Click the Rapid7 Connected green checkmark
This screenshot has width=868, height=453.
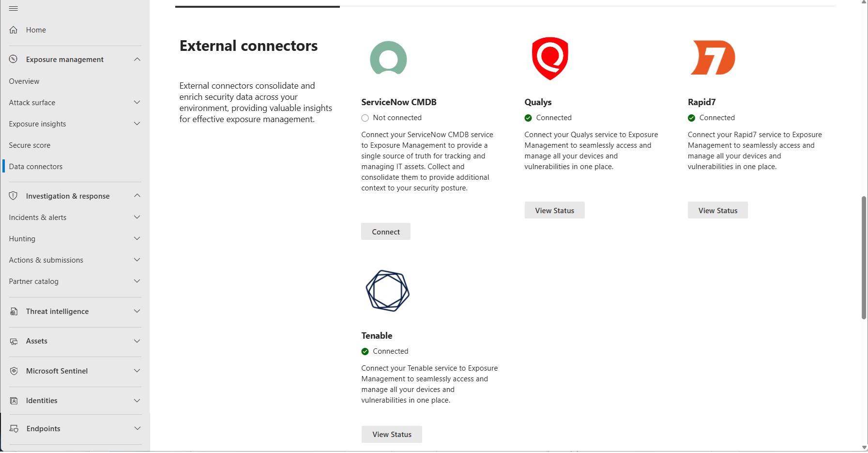(x=691, y=118)
